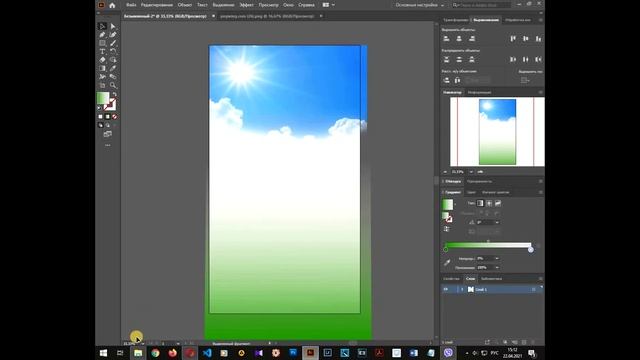Click the green left gradient stop
Screen dimensions: 640x360
tap(446, 249)
